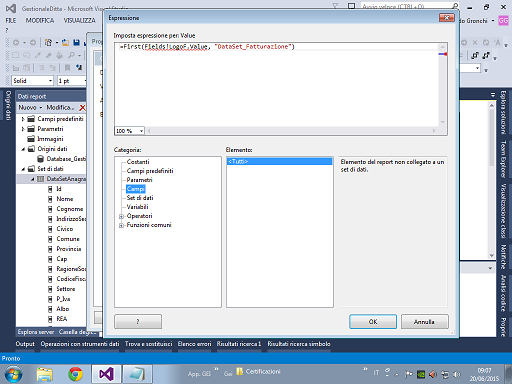Open the Team Explorer side tab

503,159
